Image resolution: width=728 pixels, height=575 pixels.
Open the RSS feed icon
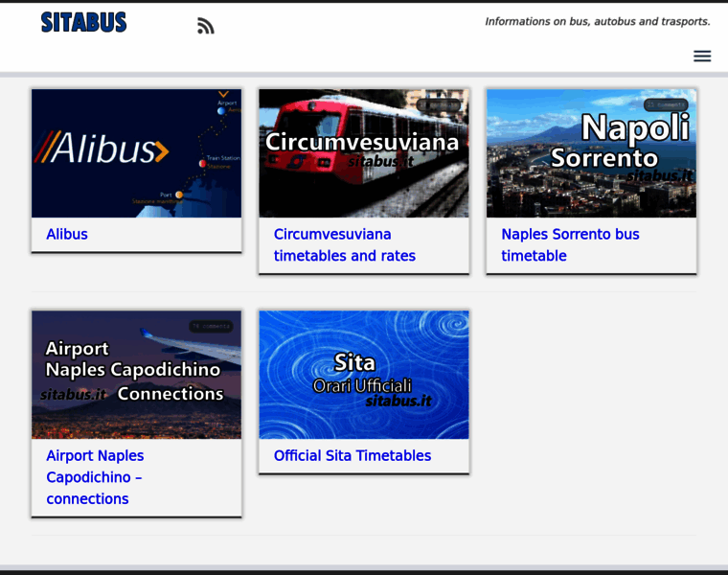point(206,26)
